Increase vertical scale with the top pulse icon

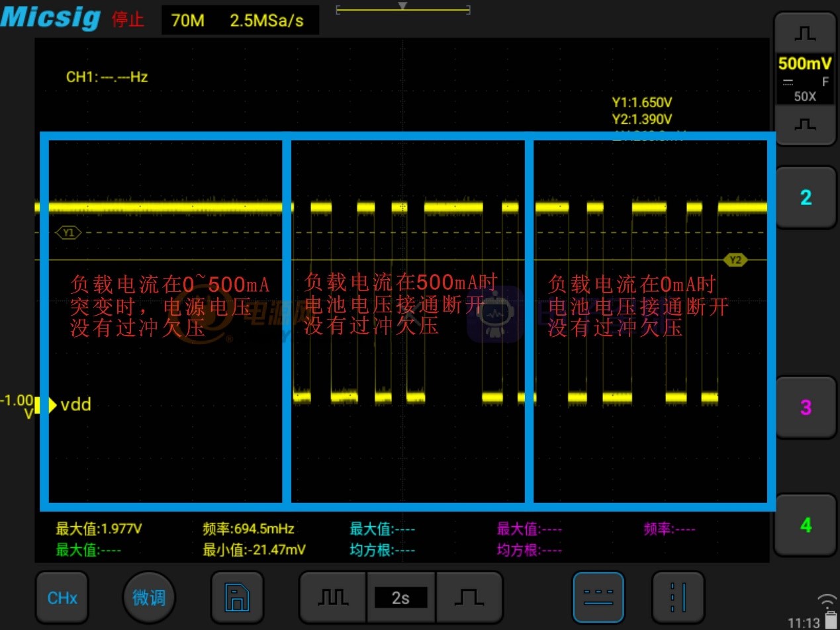806,34
